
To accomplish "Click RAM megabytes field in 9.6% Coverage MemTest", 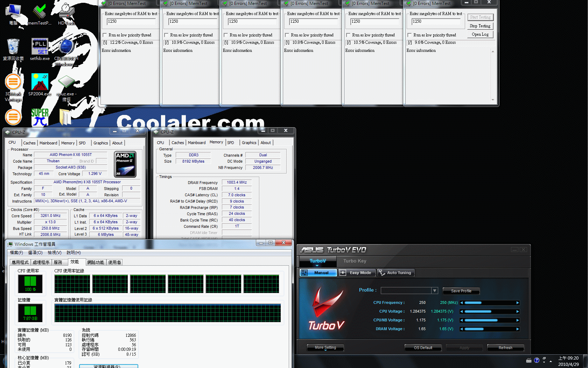I will [x=435, y=22].
